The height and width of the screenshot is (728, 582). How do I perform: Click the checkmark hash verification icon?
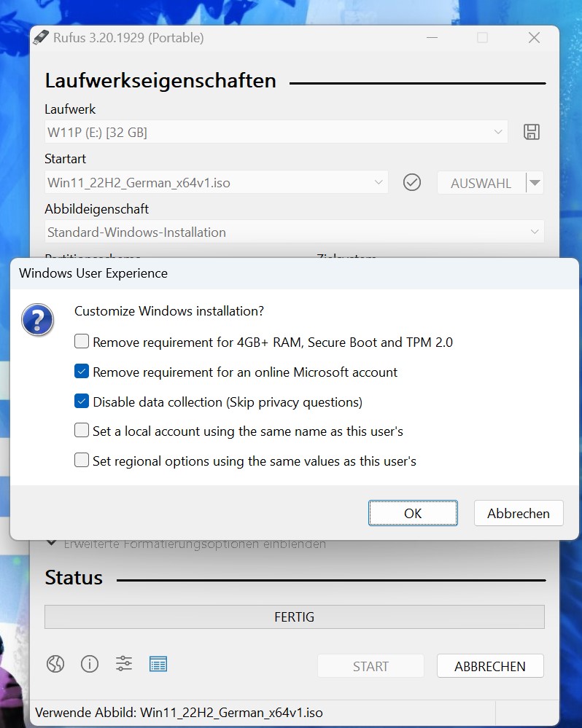pos(411,182)
